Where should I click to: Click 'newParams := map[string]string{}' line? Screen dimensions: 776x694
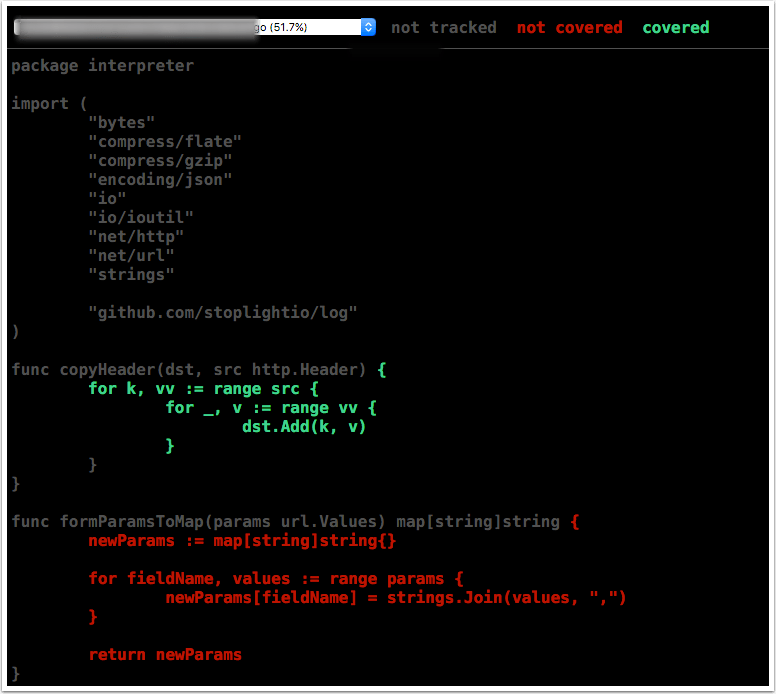coord(242,541)
